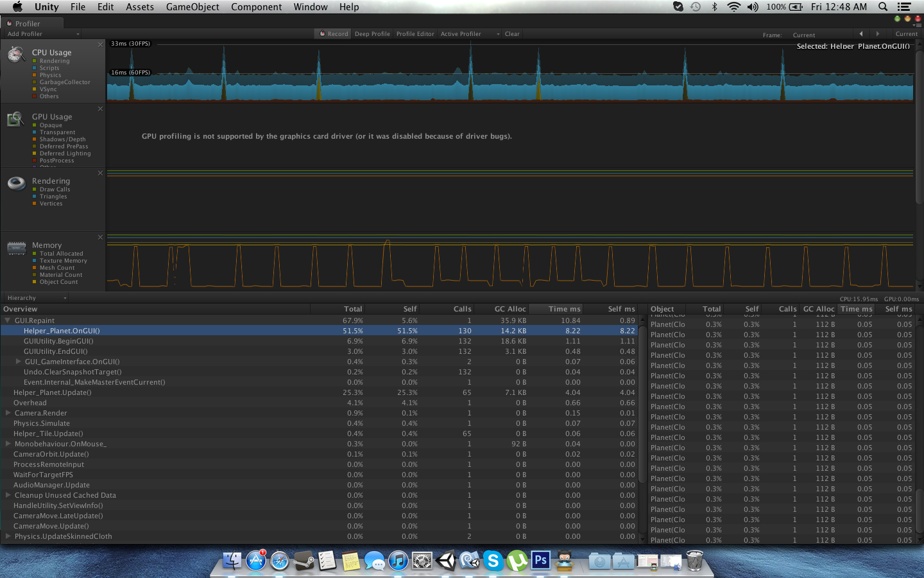924x578 pixels.
Task: Open App Store from the dock
Action: click(x=256, y=561)
